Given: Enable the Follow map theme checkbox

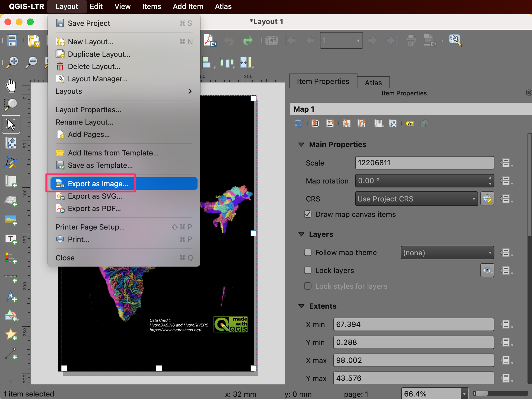Looking at the screenshot, I should tap(308, 253).
